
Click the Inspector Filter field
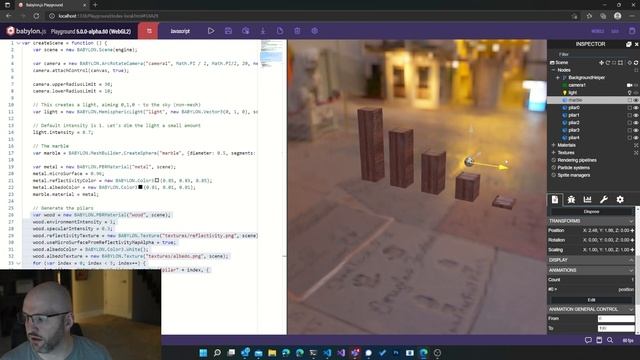(594, 54)
